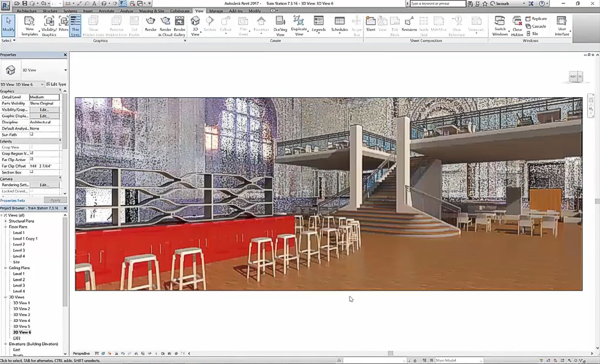Open the Revisions tool
Image resolution: width=600 pixels, height=364 pixels.
[x=409, y=24]
